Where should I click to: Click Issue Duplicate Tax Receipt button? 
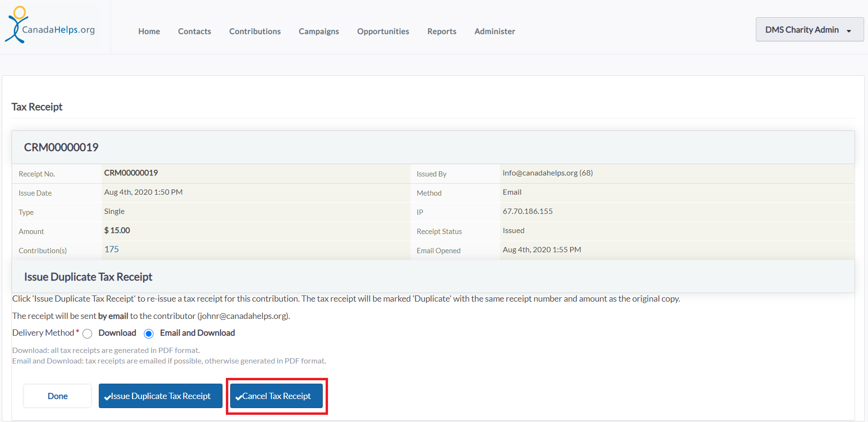161,396
